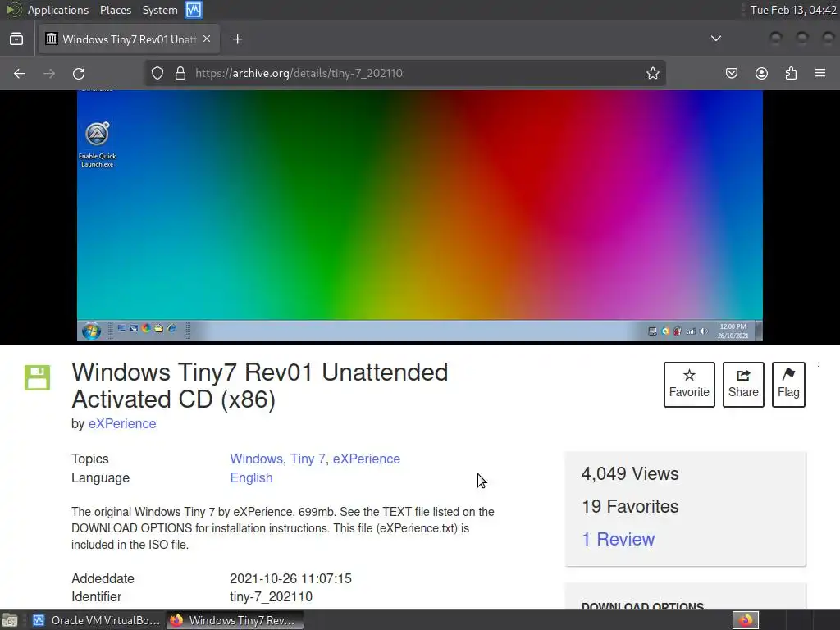Click the Windows Start orb in screenshot
The width and height of the screenshot is (840, 630).
[x=92, y=331]
